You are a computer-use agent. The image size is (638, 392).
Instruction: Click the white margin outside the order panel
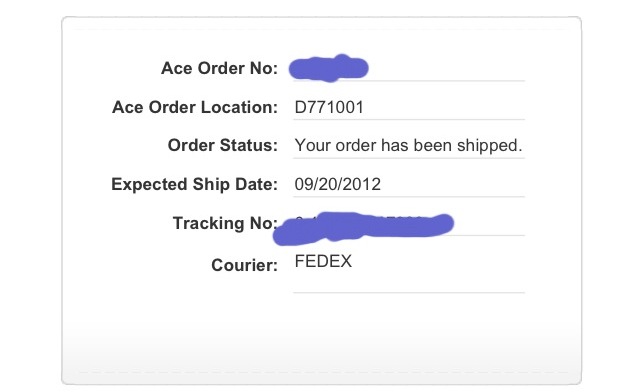31,195
